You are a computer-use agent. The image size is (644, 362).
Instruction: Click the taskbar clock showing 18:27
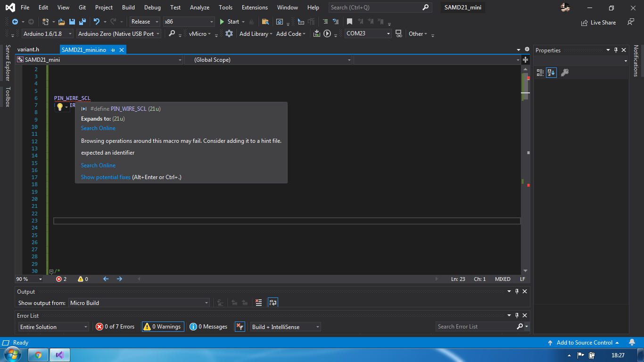click(618, 355)
